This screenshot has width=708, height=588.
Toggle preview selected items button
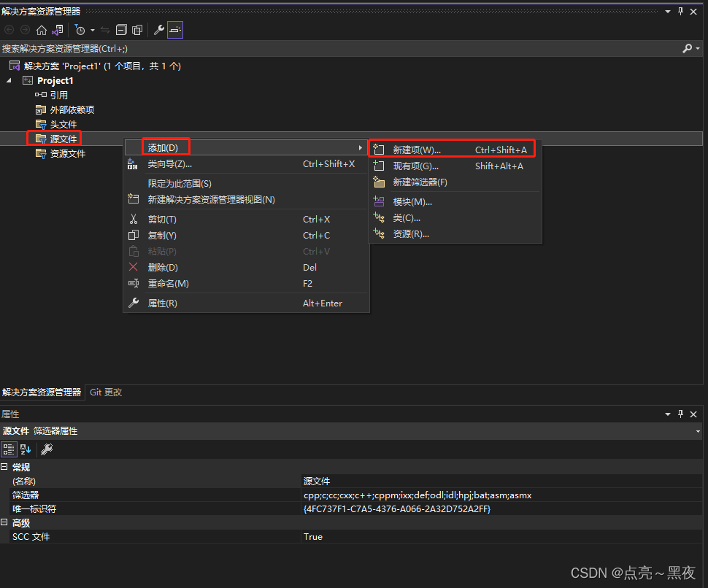(175, 30)
